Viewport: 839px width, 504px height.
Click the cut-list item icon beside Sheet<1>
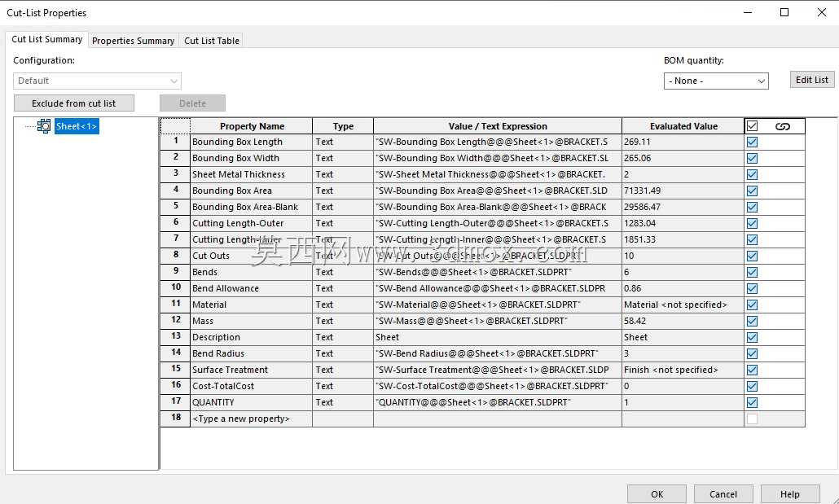(44, 126)
